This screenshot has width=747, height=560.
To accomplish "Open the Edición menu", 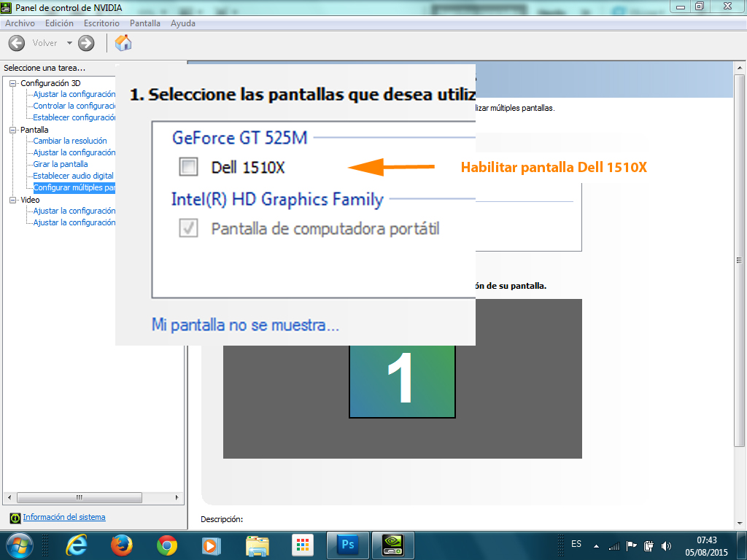I will [x=60, y=23].
